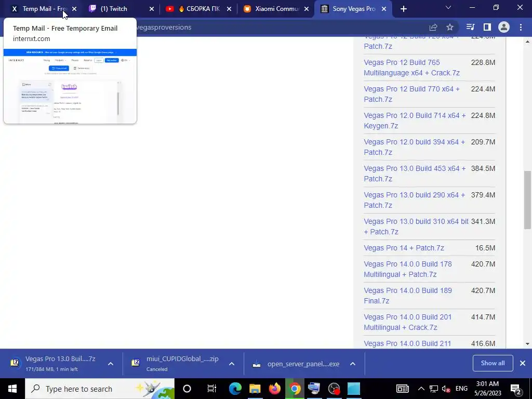The height and width of the screenshot is (399, 532).
Task: Open the notification center icon
Action: [516, 389]
